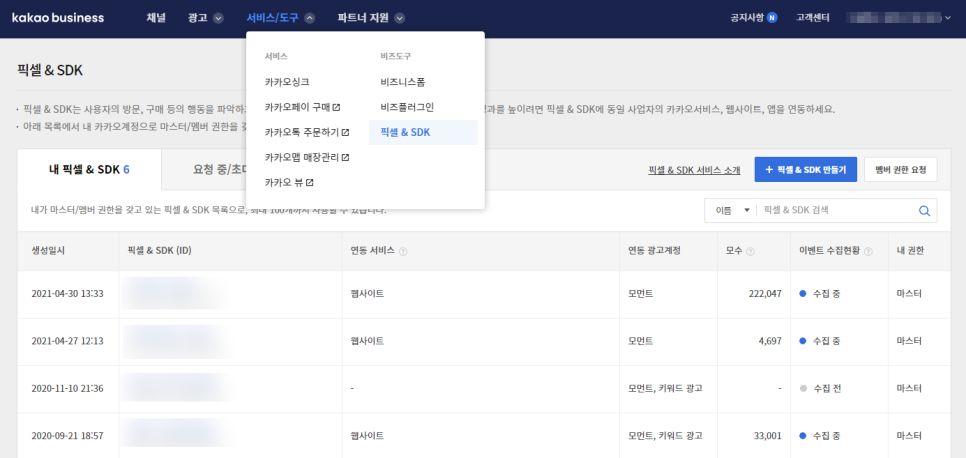Image resolution: width=966 pixels, height=458 pixels.
Task: Click the 픽셀 & SDK page title
Action: [x=50, y=70]
